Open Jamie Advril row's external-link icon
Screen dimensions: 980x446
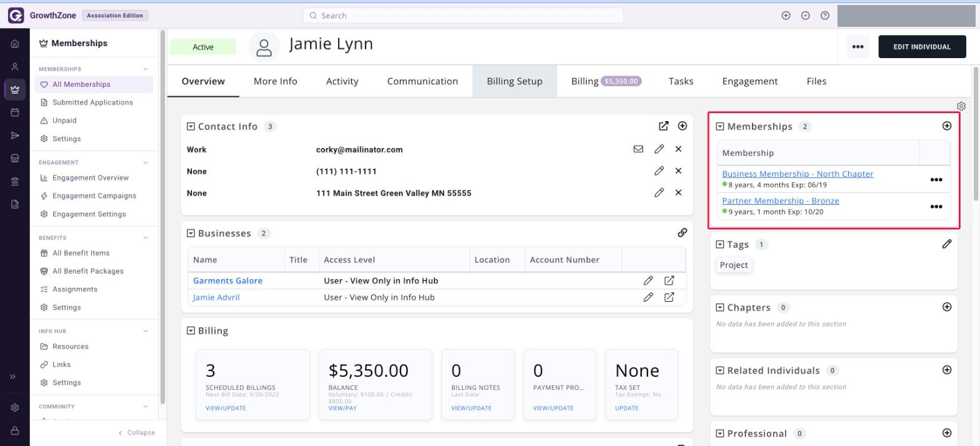click(669, 297)
